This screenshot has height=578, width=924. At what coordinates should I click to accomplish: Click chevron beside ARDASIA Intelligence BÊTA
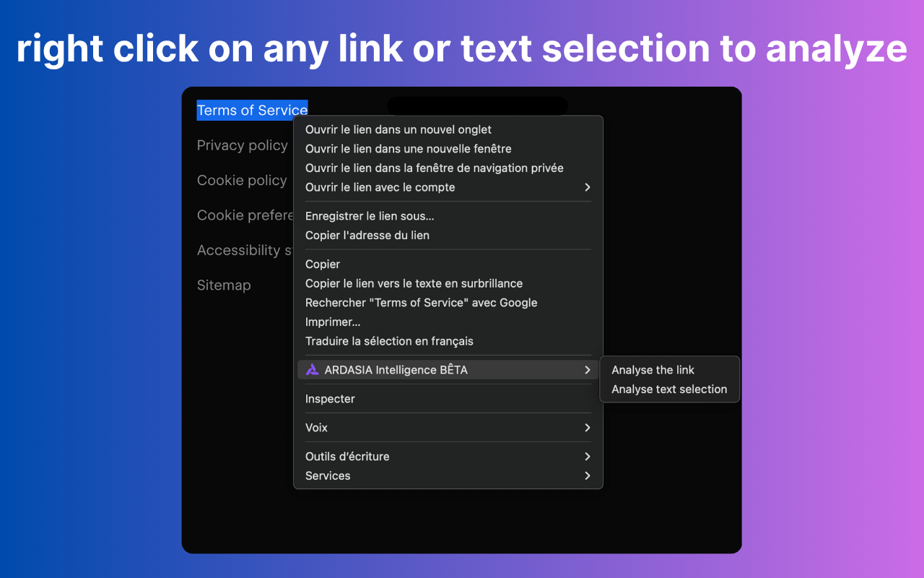[588, 370]
